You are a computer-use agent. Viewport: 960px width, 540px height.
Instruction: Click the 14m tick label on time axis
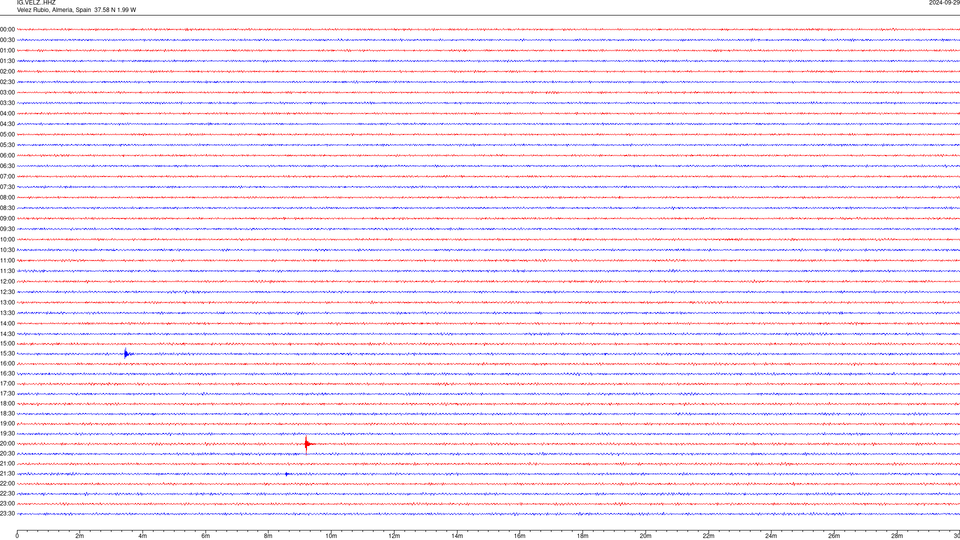tap(457, 536)
